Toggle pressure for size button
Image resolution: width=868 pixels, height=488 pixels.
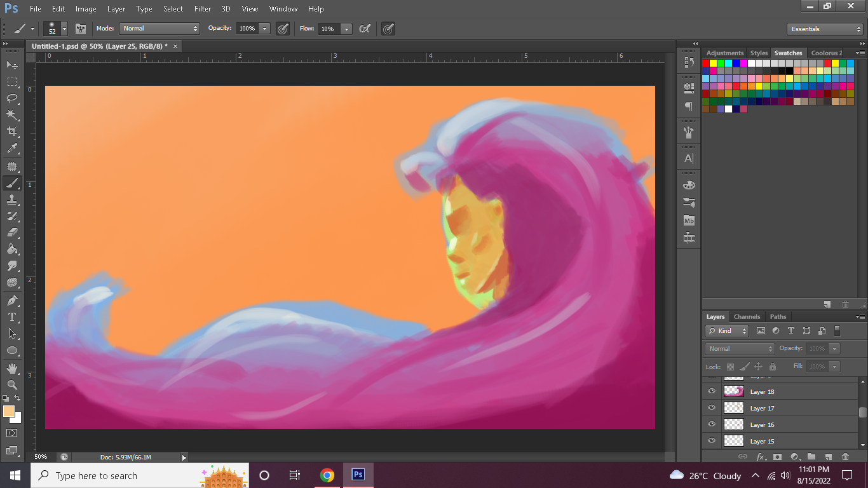coord(388,29)
